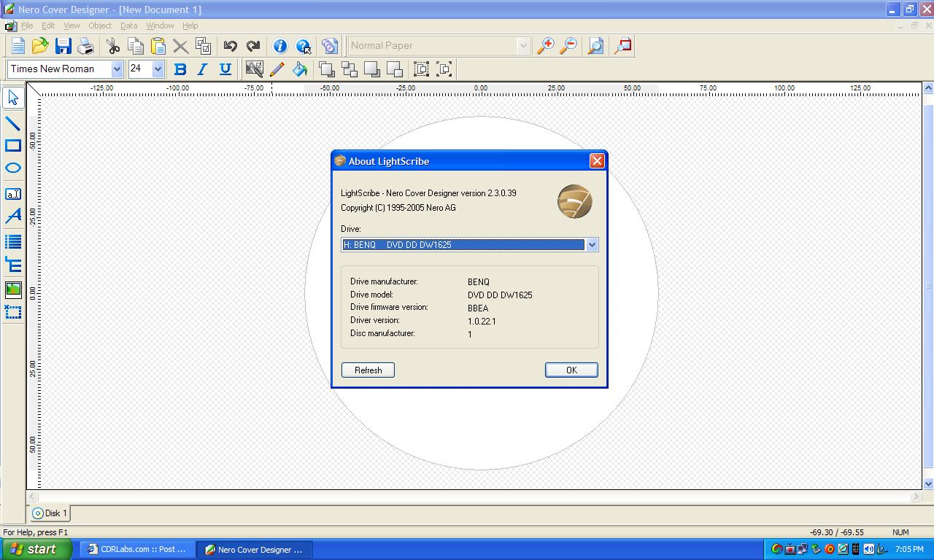Open a file with the folder icon
The height and width of the screenshot is (560, 934).
(40, 46)
